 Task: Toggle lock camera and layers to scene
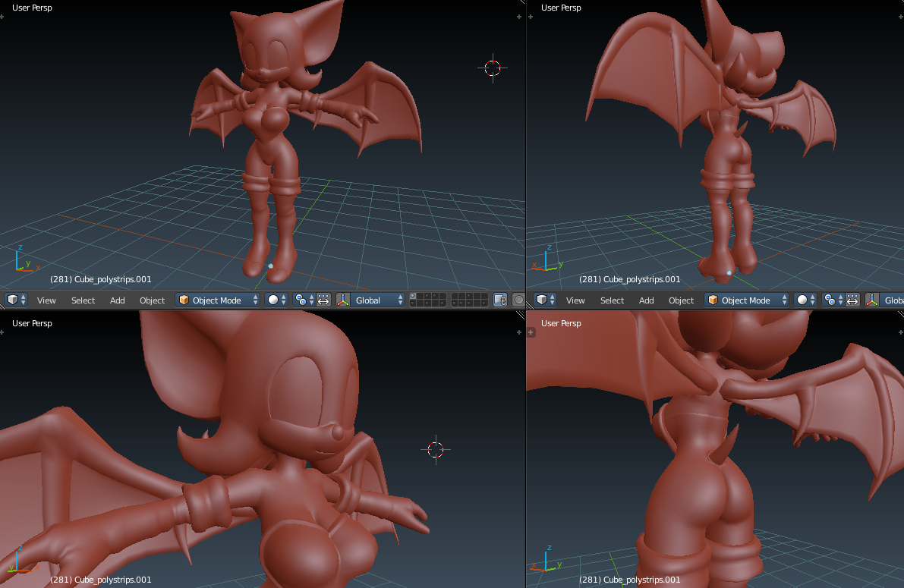click(x=500, y=300)
